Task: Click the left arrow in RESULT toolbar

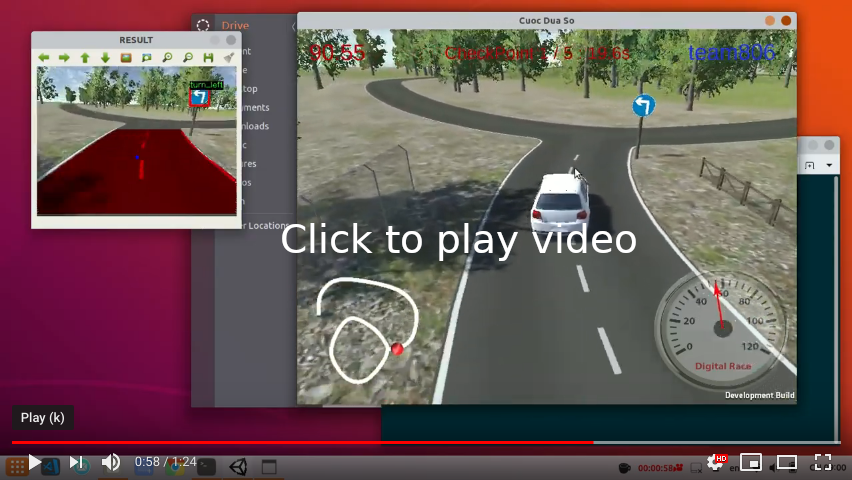Action: 44,57
